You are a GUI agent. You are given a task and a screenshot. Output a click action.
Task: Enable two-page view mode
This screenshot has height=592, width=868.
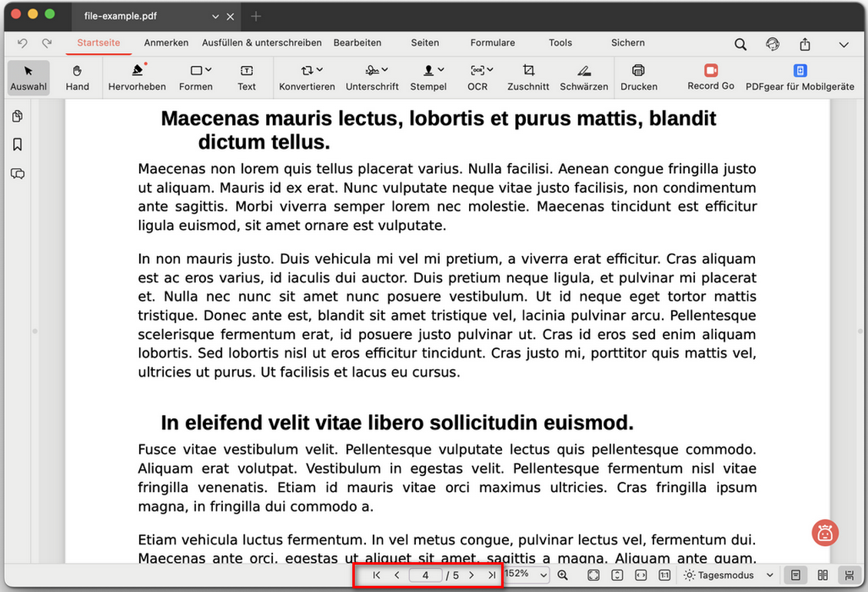[821, 574]
